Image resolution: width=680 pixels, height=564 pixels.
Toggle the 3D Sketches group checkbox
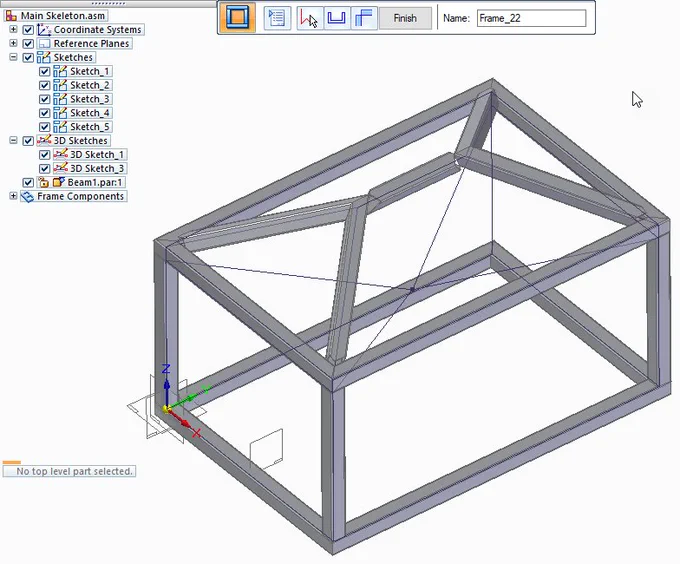[28, 141]
